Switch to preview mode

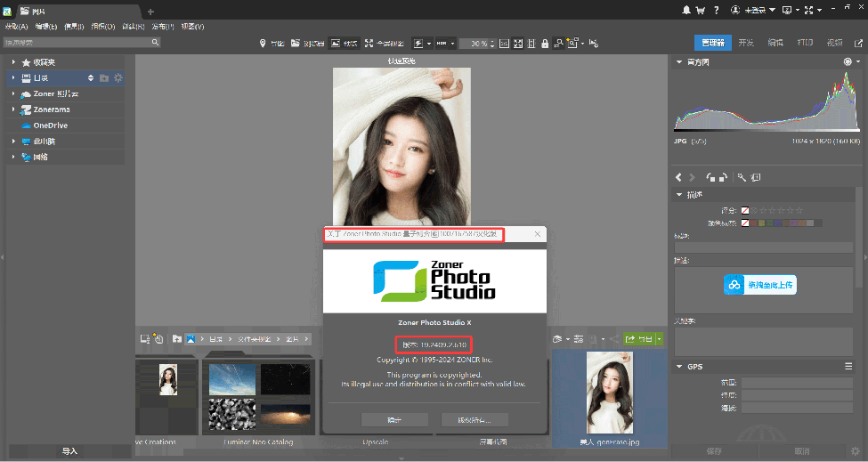pos(344,43)
